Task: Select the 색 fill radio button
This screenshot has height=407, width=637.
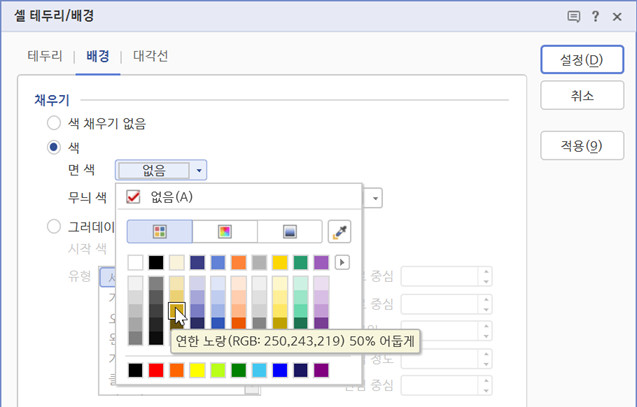Action: 54,147
